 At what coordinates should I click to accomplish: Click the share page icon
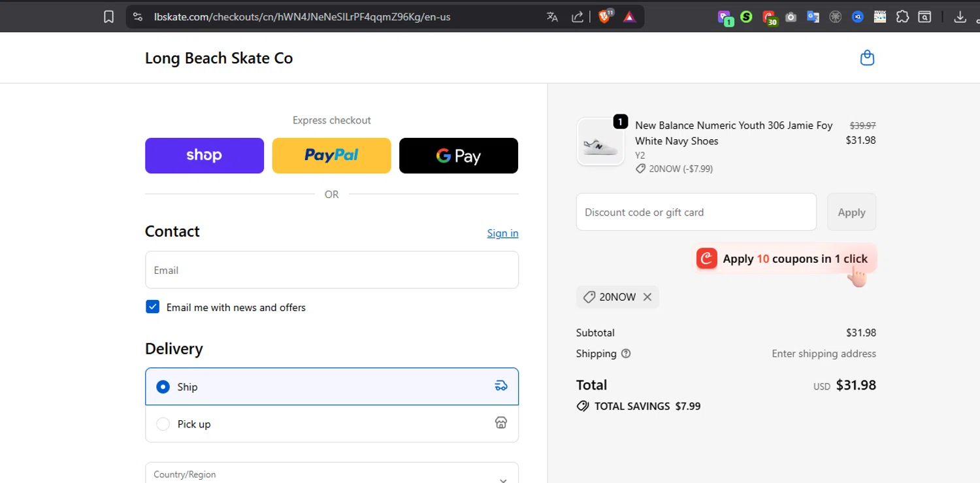click(x=578, y=17)
